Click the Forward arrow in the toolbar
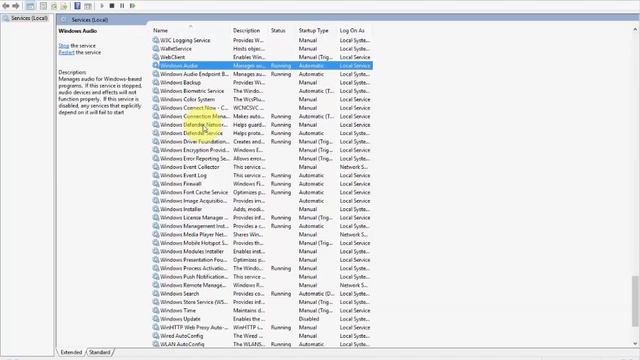The image size is (640, 360). click(x=16, y=6)
